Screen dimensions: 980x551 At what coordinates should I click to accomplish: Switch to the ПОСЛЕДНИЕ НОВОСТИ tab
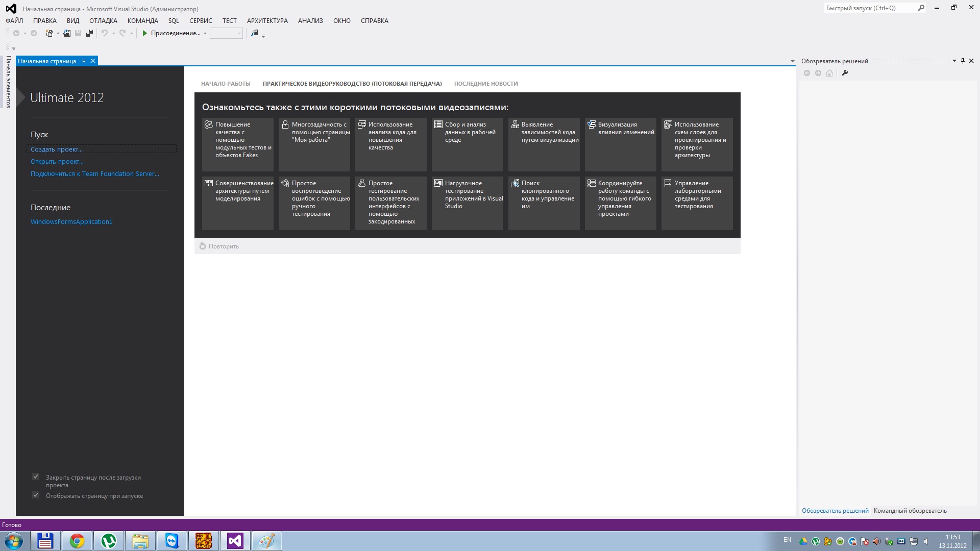coord(485,84)
